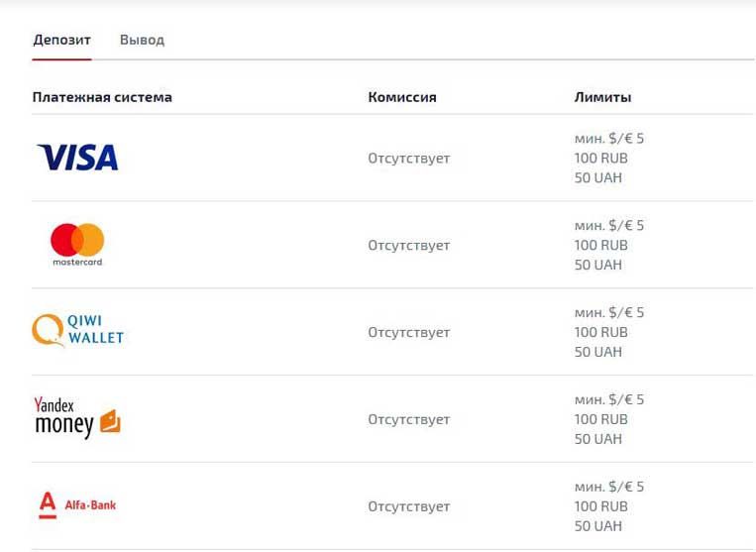The image size is (756, 552).
Task: Select the Yandex Money logo
Action: coord(77,418)
